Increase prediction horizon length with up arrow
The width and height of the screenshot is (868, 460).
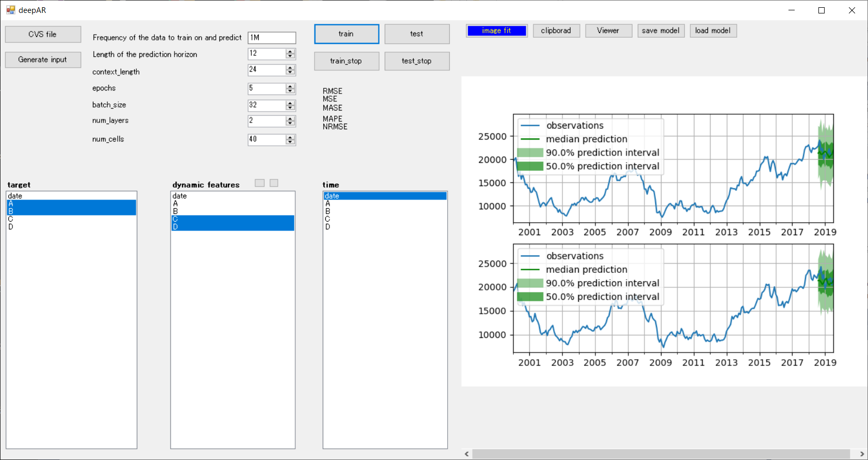coord(290,51)
